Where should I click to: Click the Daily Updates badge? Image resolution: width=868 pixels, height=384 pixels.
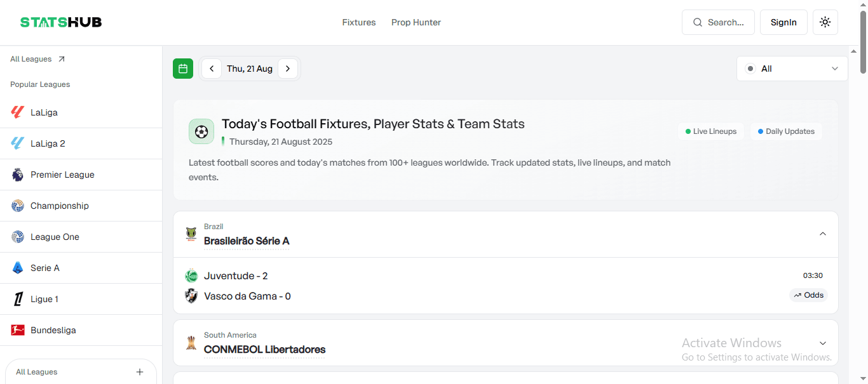pos(786,131)
